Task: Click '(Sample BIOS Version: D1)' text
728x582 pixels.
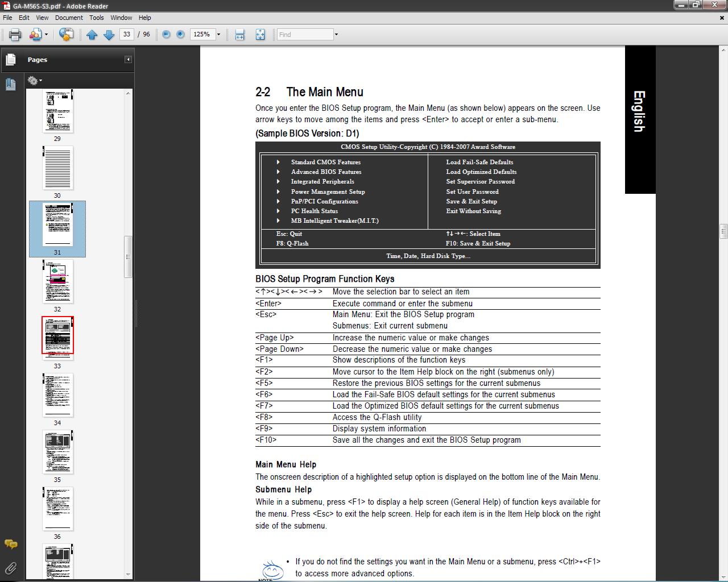Action: point(307,134)
